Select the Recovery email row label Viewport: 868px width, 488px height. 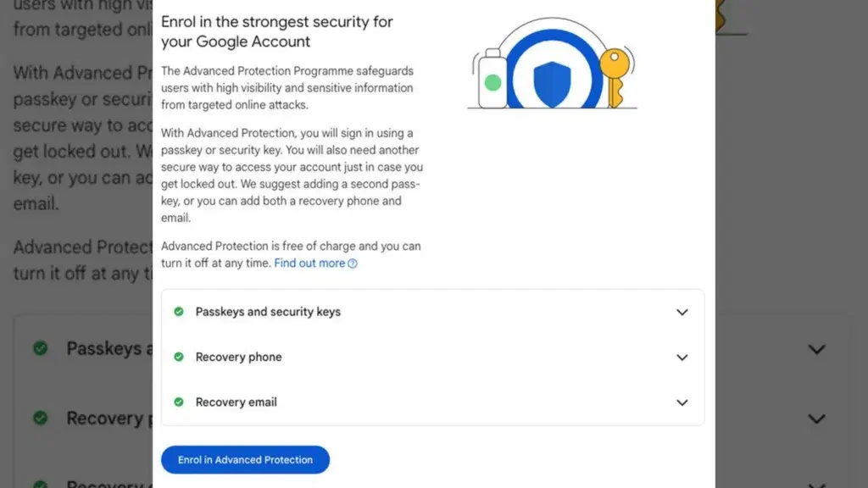pos(236,402)
